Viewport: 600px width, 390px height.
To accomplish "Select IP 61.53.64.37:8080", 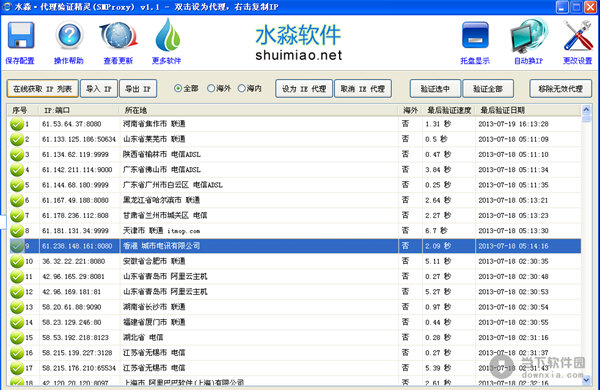I will tap(72, 124).
